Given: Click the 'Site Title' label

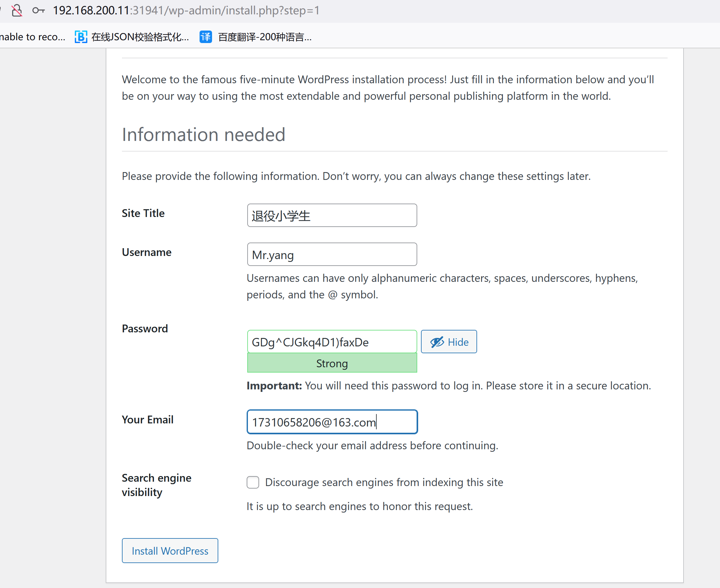Looking at the screenshot, I should (x=143, y=213).
